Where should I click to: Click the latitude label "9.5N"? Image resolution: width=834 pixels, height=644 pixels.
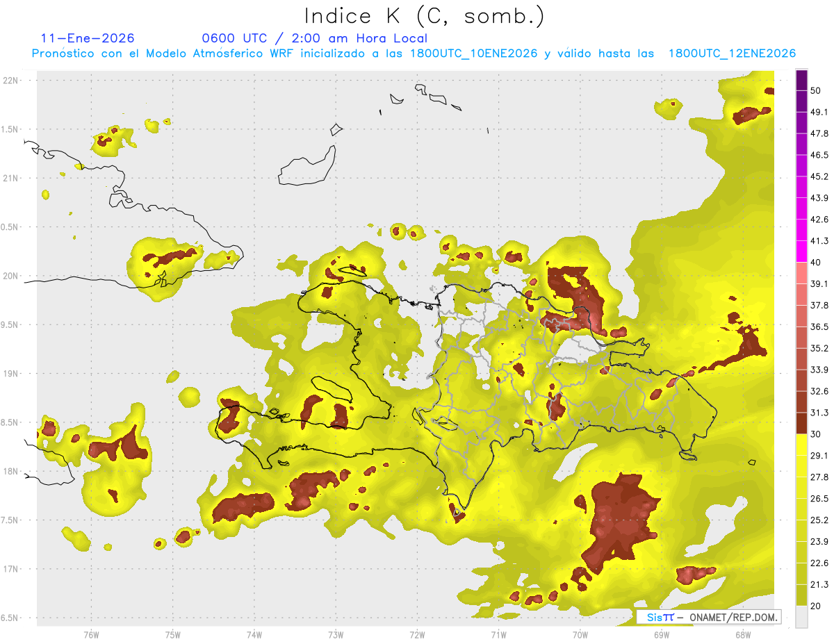coord(10,324)
